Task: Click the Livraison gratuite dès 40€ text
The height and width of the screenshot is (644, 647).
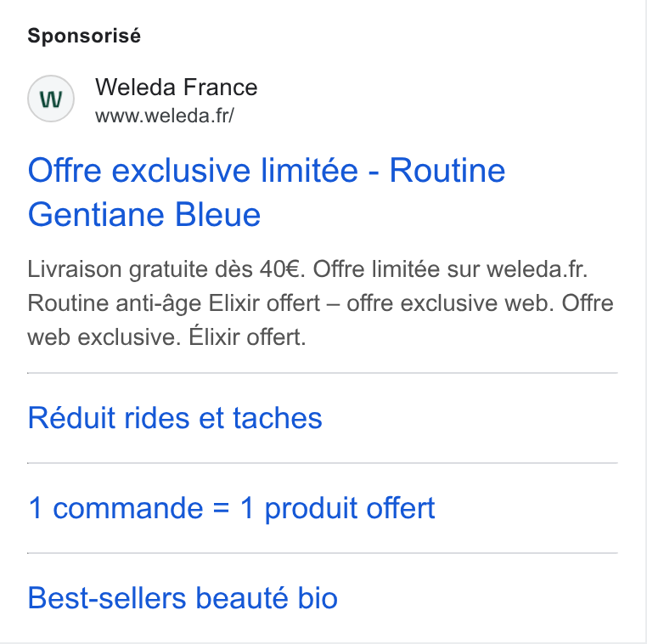Action: click(166, 269)
